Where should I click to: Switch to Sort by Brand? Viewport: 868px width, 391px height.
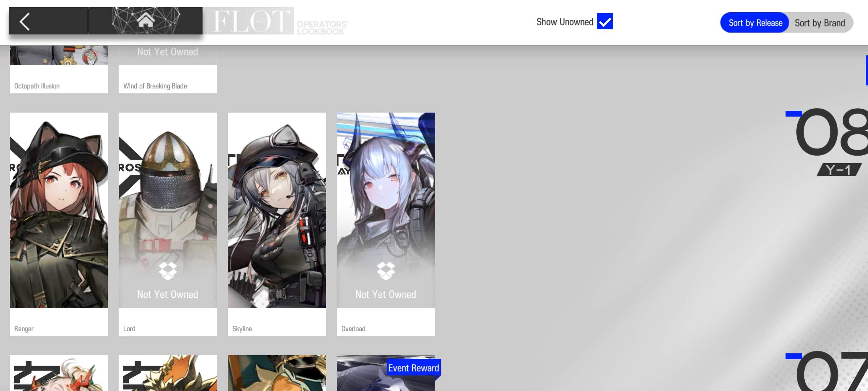(x=820, y=23)
